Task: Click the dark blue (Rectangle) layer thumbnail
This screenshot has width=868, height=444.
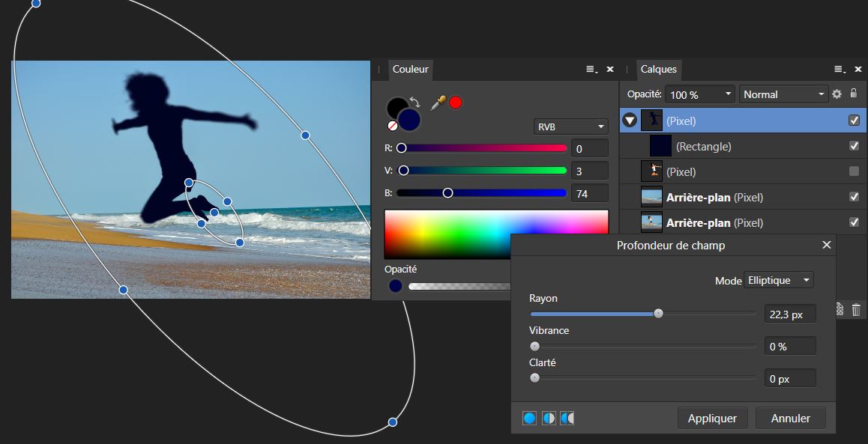Action: 660,146
